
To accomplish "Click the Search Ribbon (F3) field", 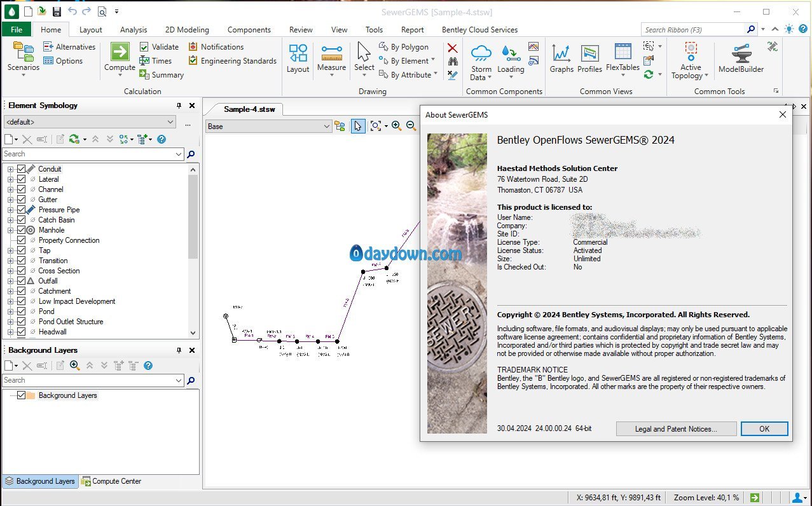I will [x=693, y=29].
